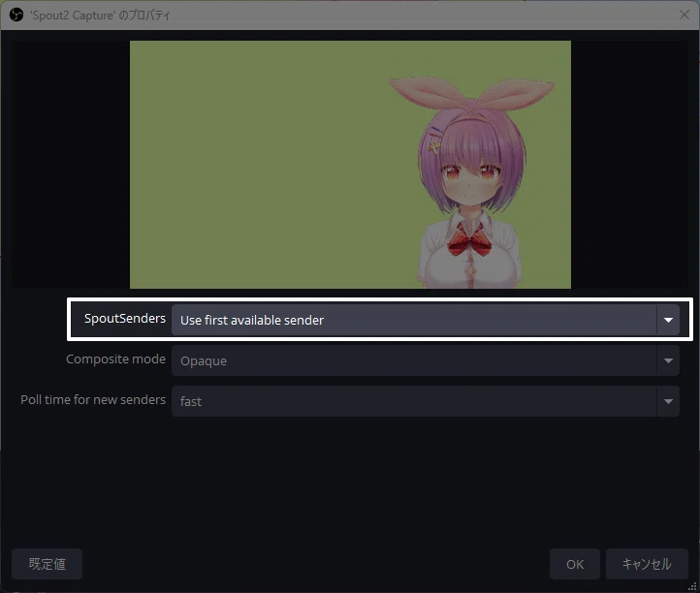The image size is (700, 593).
Task: Expand the Composite mode dropdown arrow
Action: click(x=668, y=360)
